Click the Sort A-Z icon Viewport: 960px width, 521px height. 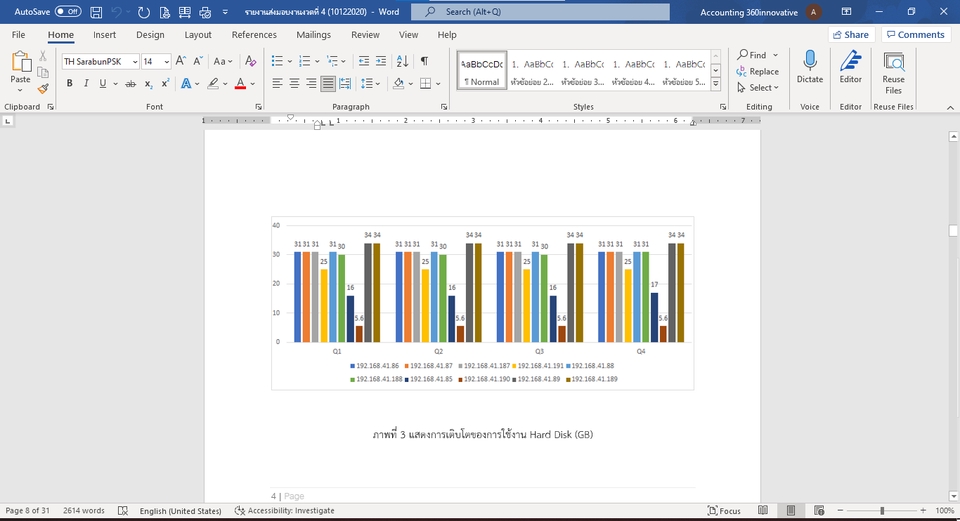tap(402, 61)
